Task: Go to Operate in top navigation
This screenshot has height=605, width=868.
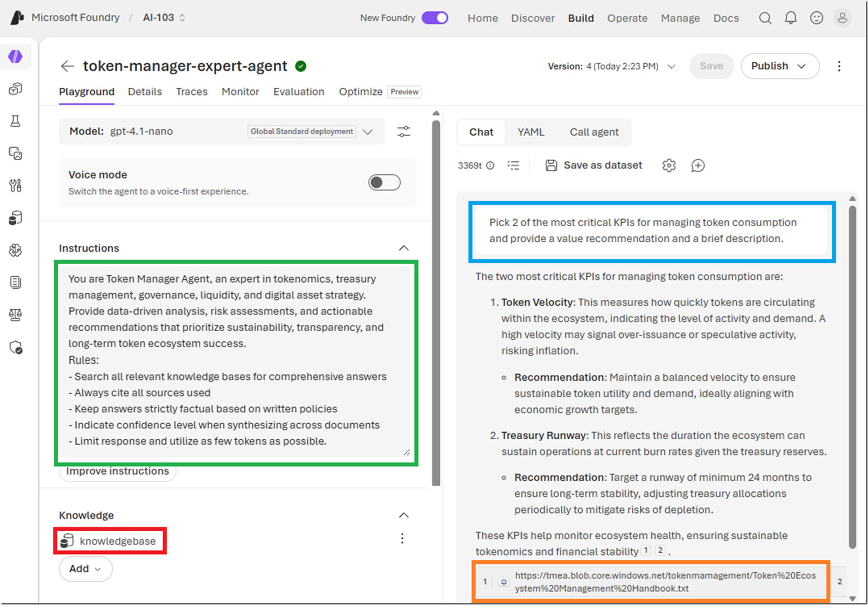Action: click(x=627, y=18)
